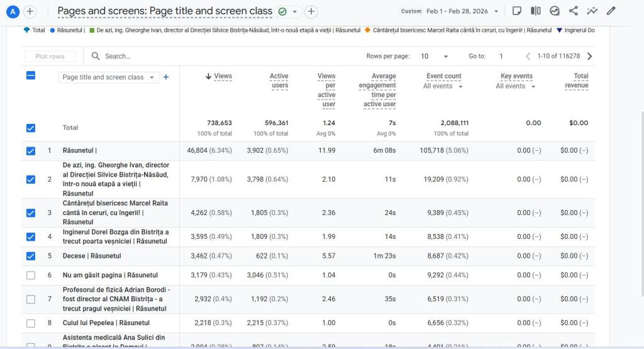Click the add annotation note icon
Viewport: 644px width, 349px height.
click(516, 11)
